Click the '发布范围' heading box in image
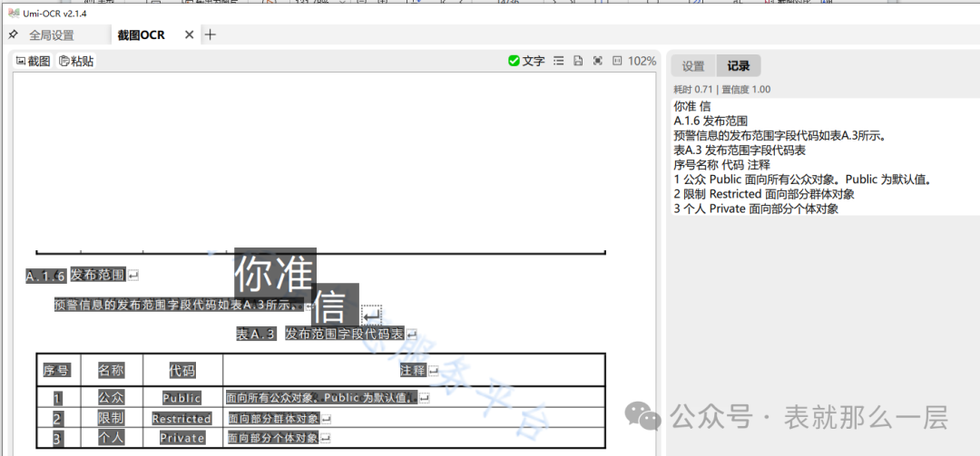 pyautogui.click(x=98, y=274)
